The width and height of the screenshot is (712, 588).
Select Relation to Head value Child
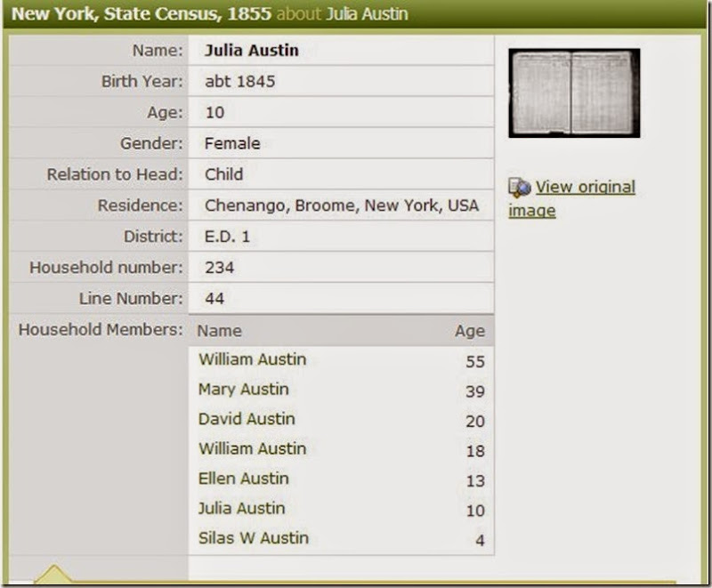(224, 174)
